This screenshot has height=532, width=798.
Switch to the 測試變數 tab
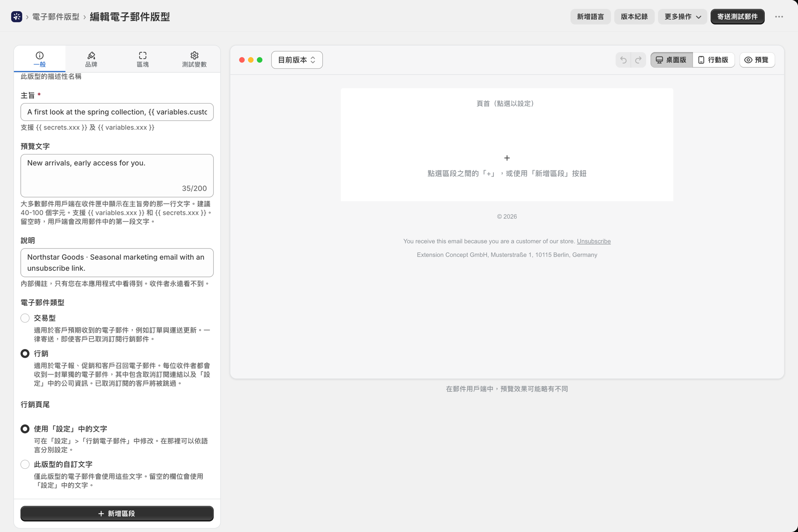[x=194, y=59]
